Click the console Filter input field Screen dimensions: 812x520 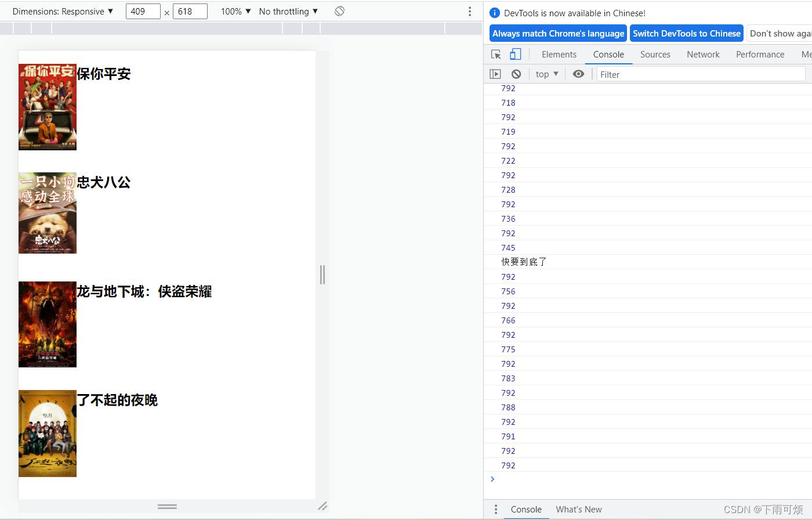click(x=701, y=74)
